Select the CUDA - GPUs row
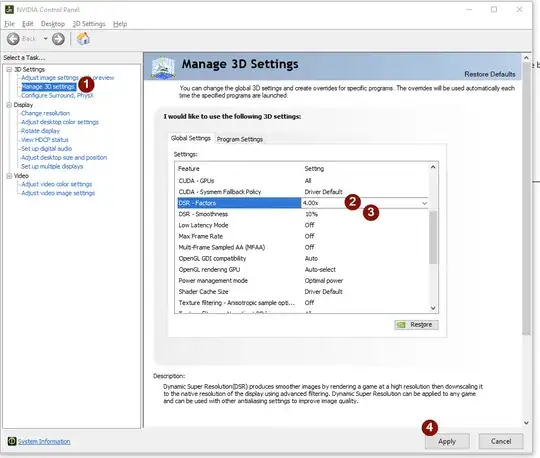Screen dimensions: 540x458 (302, 181)
